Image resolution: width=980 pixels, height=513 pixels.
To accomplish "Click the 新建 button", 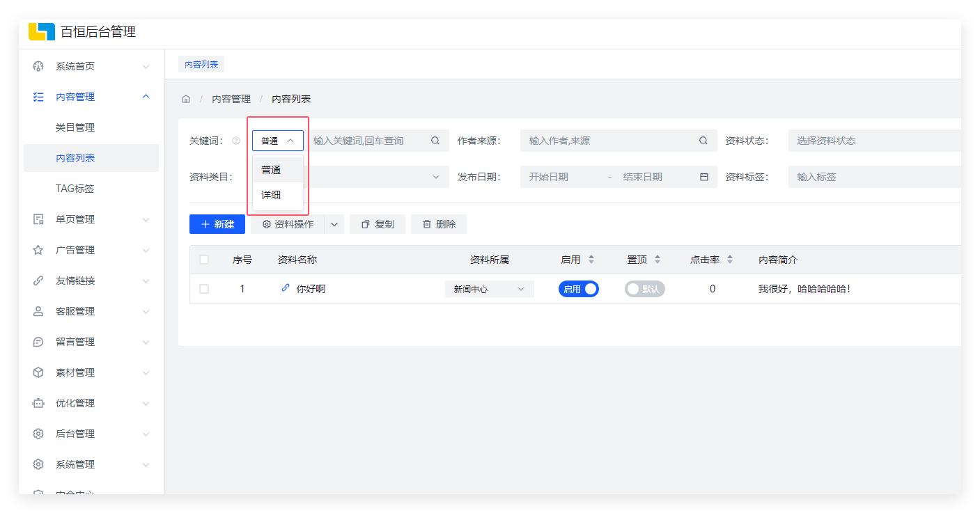I will [x=217, y=224].
